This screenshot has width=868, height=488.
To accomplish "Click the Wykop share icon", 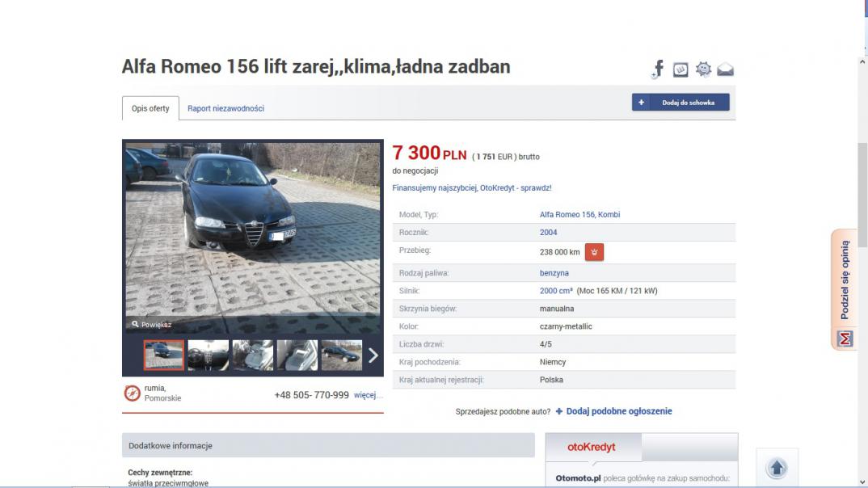I will (x=680, y=69).
